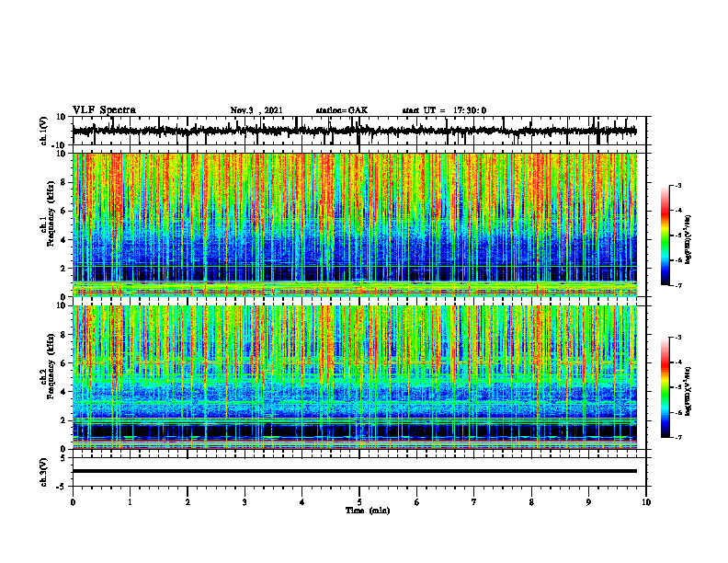Click the "0" tick on the time axis
This screenshot has height=563, width=728.
(73, 502)
